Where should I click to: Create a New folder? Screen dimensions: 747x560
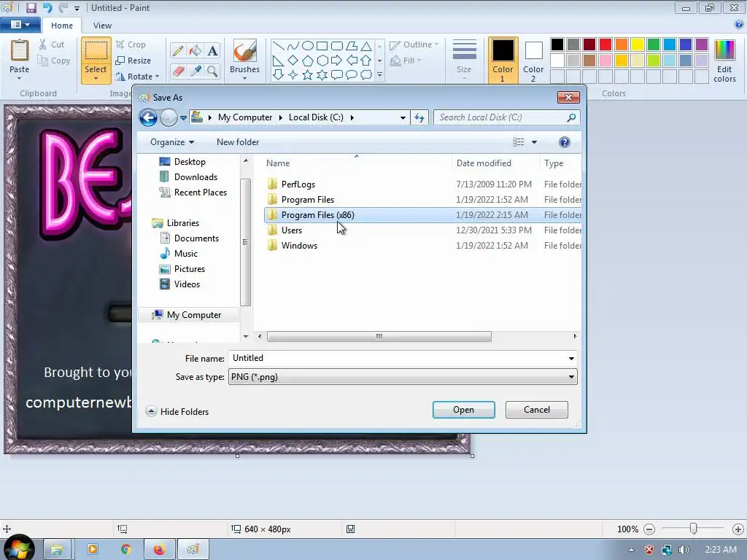coord(238,142)
